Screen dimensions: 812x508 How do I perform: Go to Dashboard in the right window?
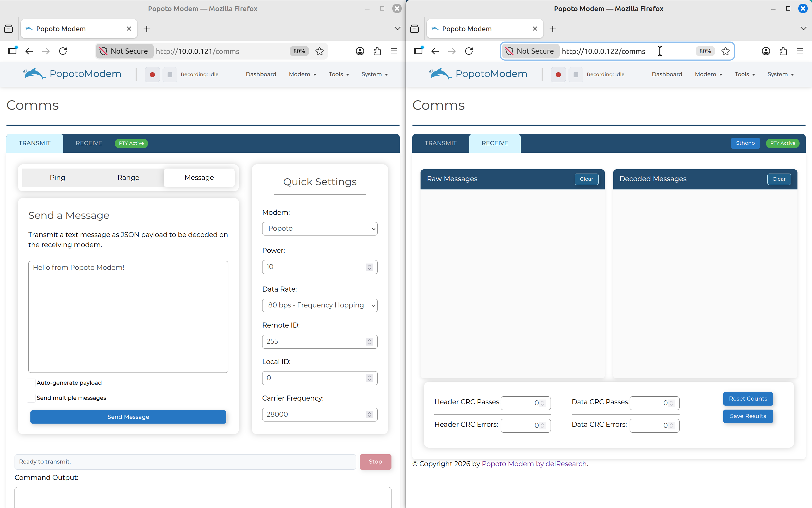click(667, 74)
